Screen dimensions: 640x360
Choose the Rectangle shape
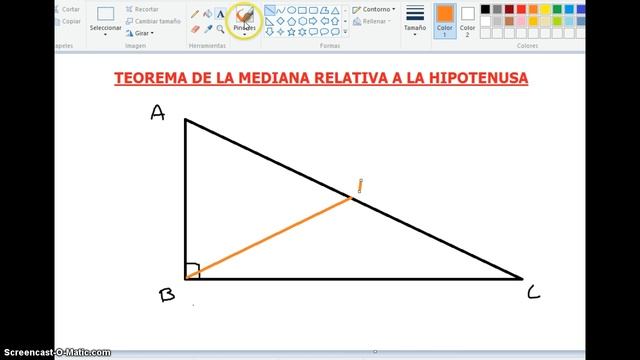coord(302,11)
